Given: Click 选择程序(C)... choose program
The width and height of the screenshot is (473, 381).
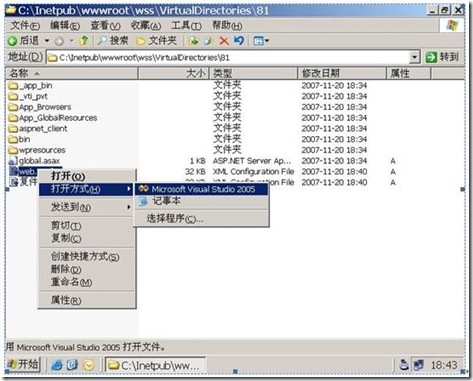Looking at the screenshot, I should click(x=201, y=219).
